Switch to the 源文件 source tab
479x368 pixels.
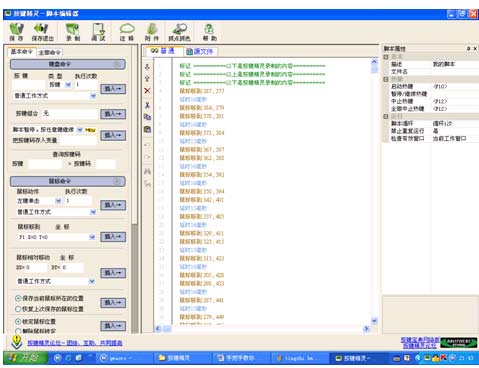(200, 51)
